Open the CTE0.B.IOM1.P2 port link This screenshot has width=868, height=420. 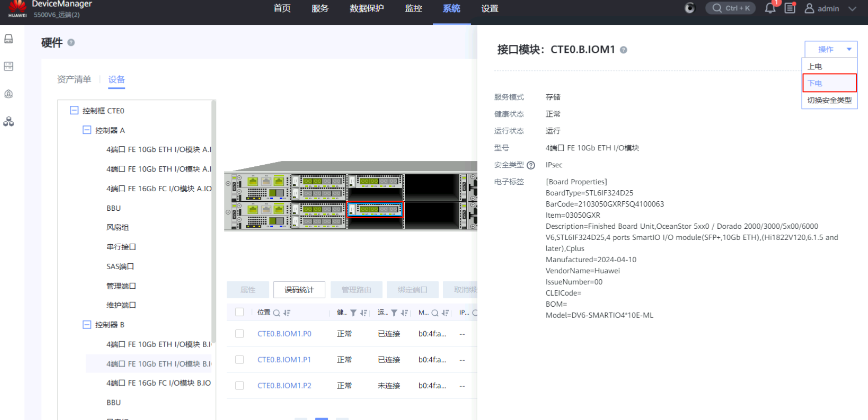point(284,386)
